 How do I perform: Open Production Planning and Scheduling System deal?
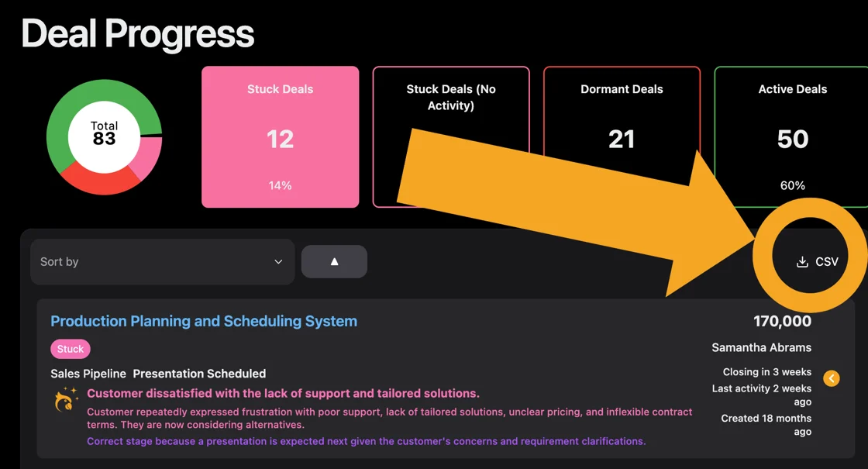click(204, 321)
